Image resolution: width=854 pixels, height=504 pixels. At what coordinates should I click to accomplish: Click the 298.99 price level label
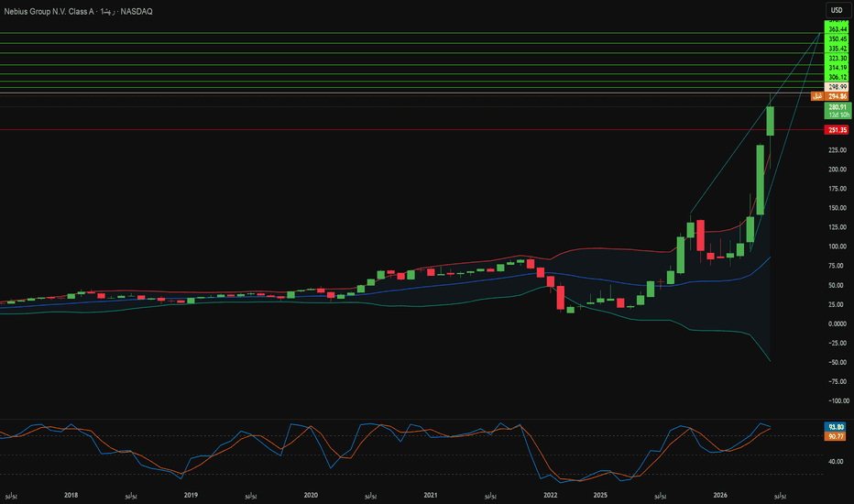point(838,87)
